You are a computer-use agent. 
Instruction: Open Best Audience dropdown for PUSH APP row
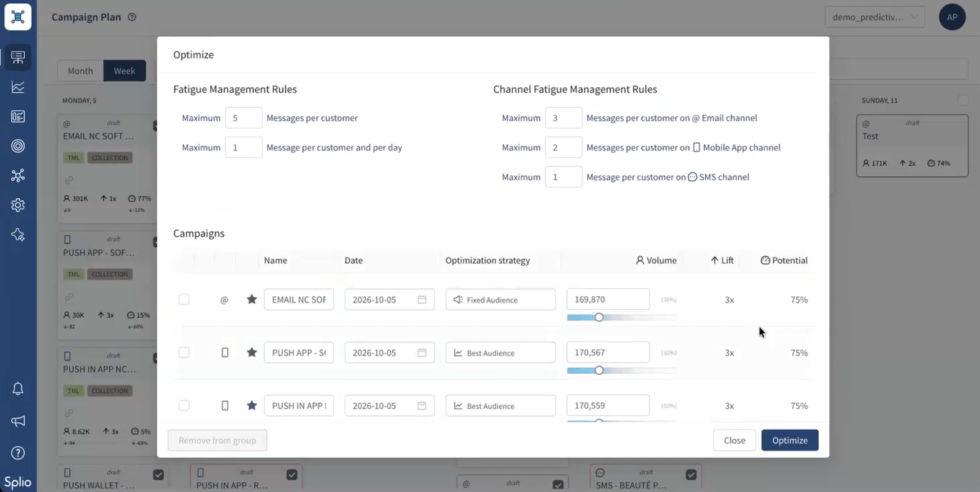(500, 352)
